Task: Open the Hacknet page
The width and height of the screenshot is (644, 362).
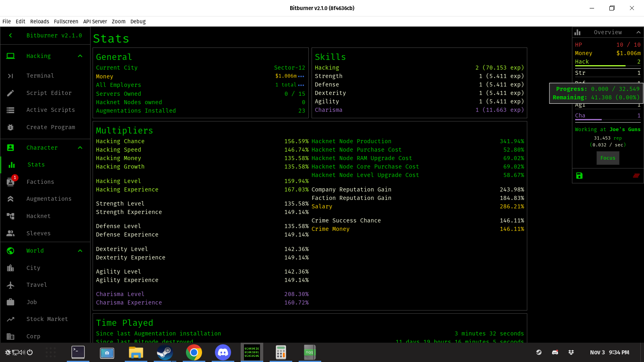Action: (38, 216)
